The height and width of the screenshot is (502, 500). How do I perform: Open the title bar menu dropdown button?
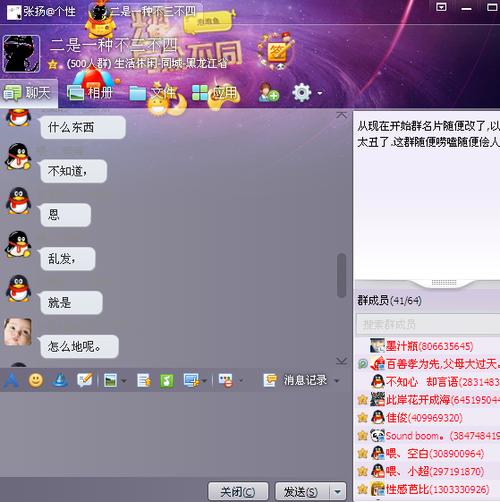pyautogui.click(x=441, y=7)
